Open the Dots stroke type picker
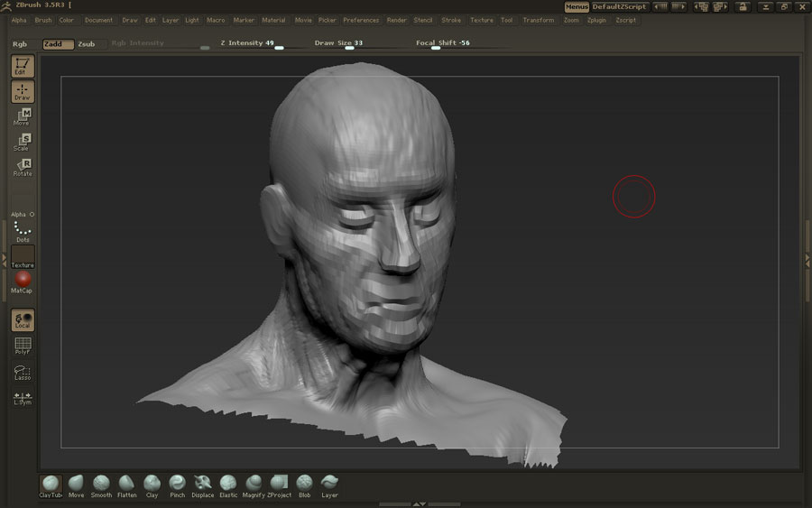The width and height of the screenshot is (812, 508). click(x=23, y=231)
